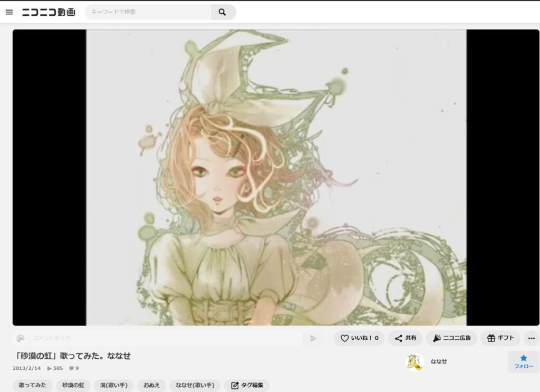This screenshot has height=392, width=540.
Task: Toggle the いいね! like button
Action: pyautogui.click(x=359, y=338)
